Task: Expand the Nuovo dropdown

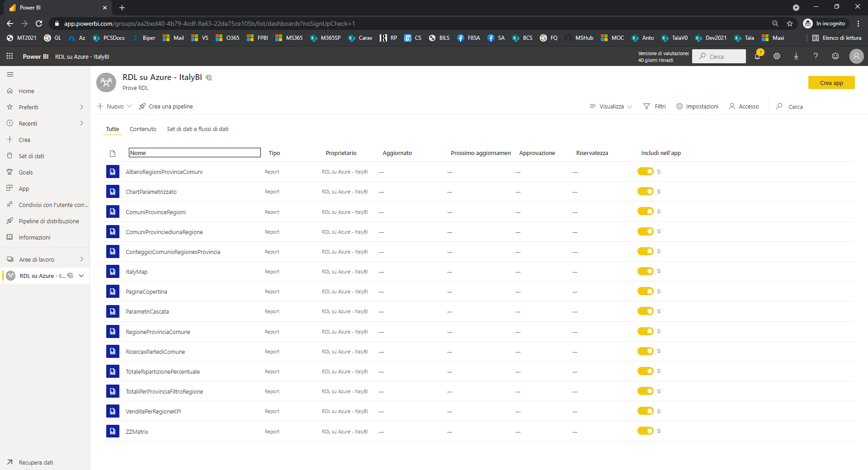Action: pos(115,106)
